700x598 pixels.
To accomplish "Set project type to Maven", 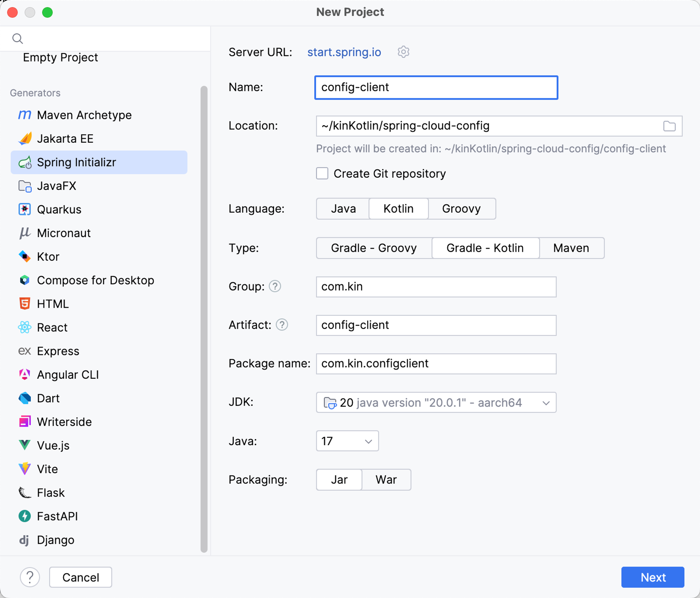I will [571, 248].
